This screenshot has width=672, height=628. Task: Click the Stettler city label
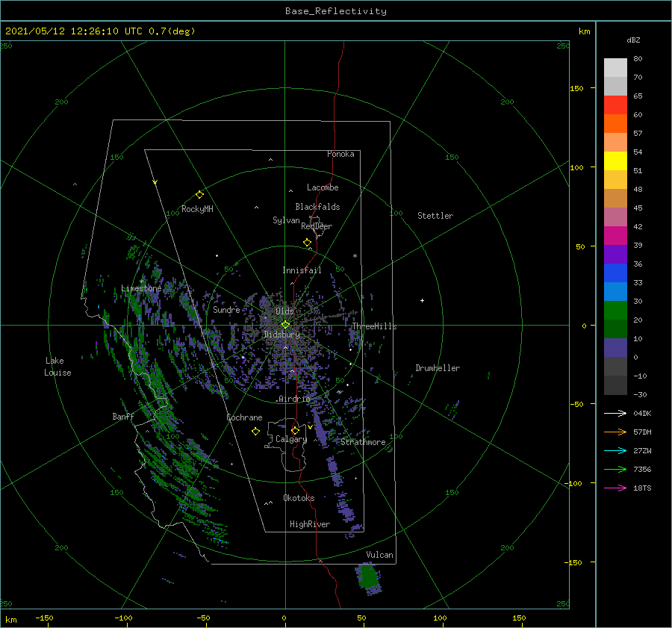point(435,216)
